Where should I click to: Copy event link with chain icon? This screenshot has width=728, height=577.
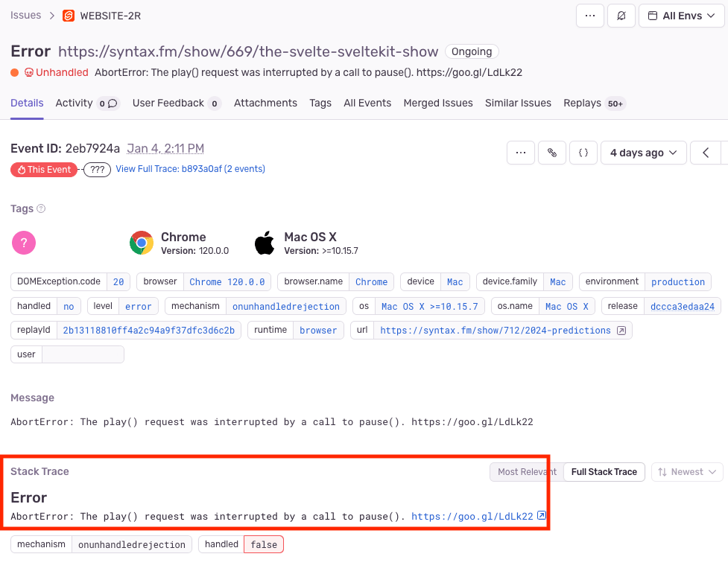552,153
